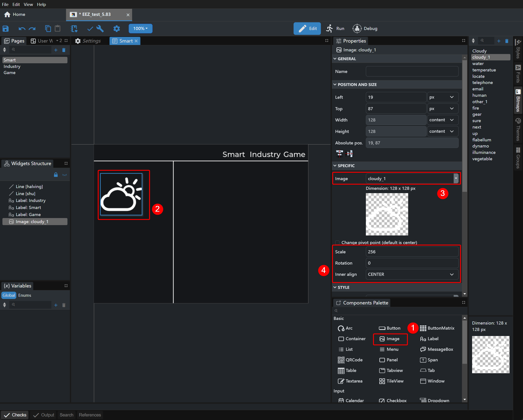Open Inner align CENTER dropdown
The height and width of the screenshot is (420, 523).
click(x=412, y=274)
